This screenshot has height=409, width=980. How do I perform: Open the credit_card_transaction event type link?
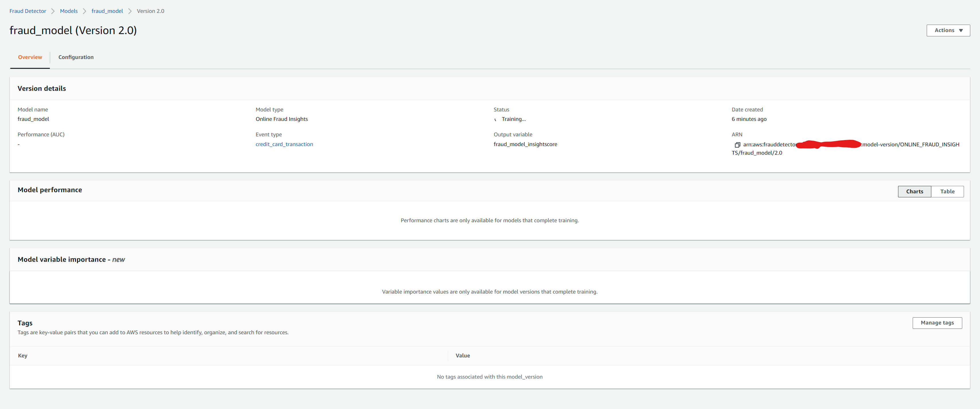coord(284,144)
